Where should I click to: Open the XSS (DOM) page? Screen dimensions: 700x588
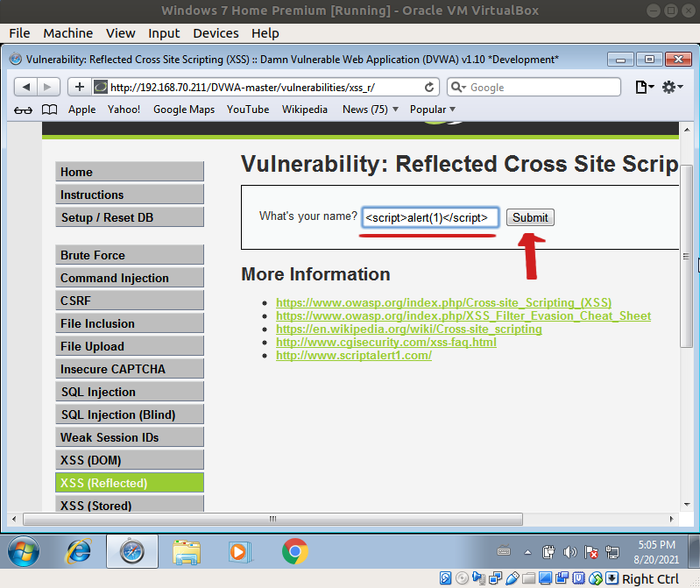130,460
